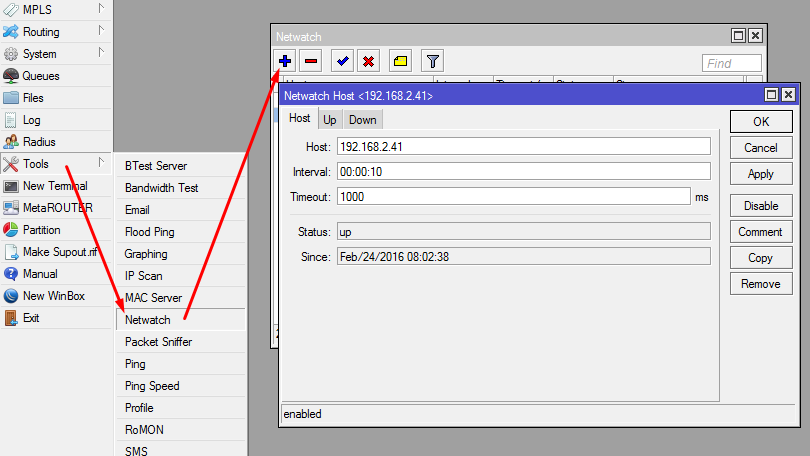Maximize the Netwatch Host dialog
The image size is (810, 456).
(x=771, y=95)
